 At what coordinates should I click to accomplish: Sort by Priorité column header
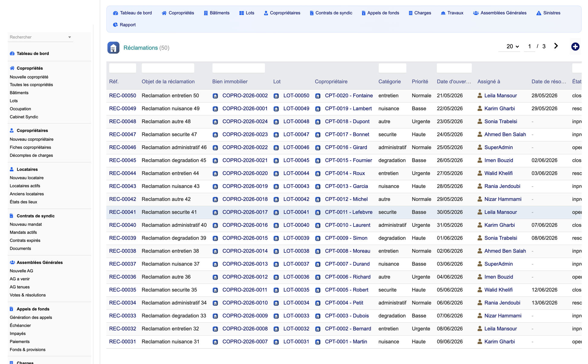pyautogui.click(x=420, y=82)
